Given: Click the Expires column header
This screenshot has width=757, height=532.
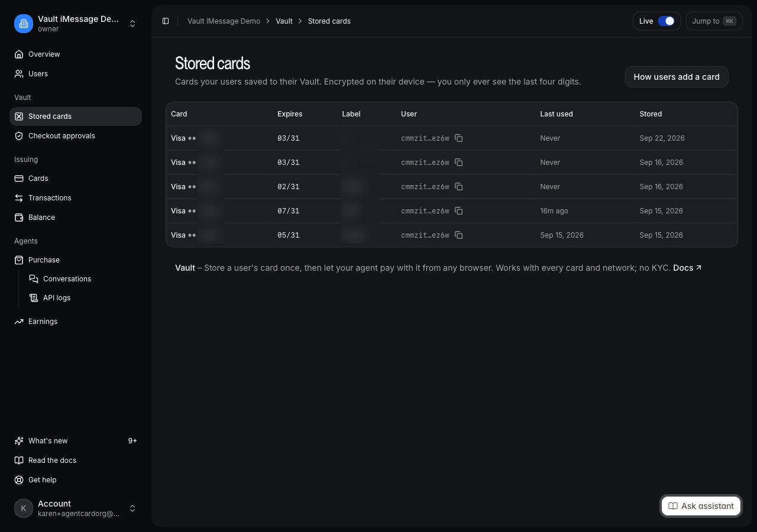Looking at the screenshot, I should 290,114.
